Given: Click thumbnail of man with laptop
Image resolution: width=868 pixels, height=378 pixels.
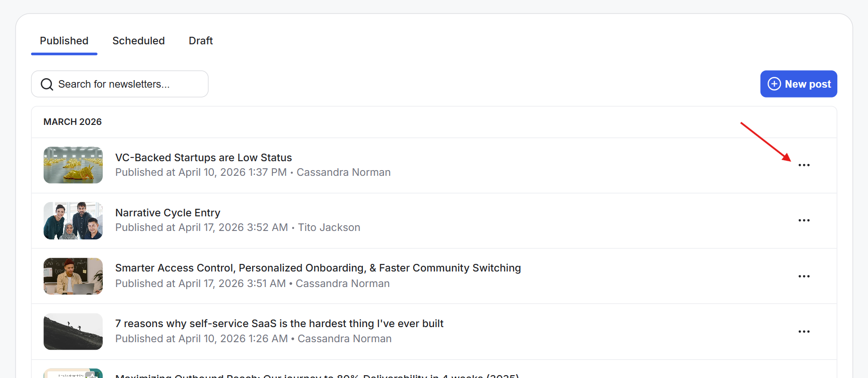Looking at the screenshot, I should pos(73,276).
